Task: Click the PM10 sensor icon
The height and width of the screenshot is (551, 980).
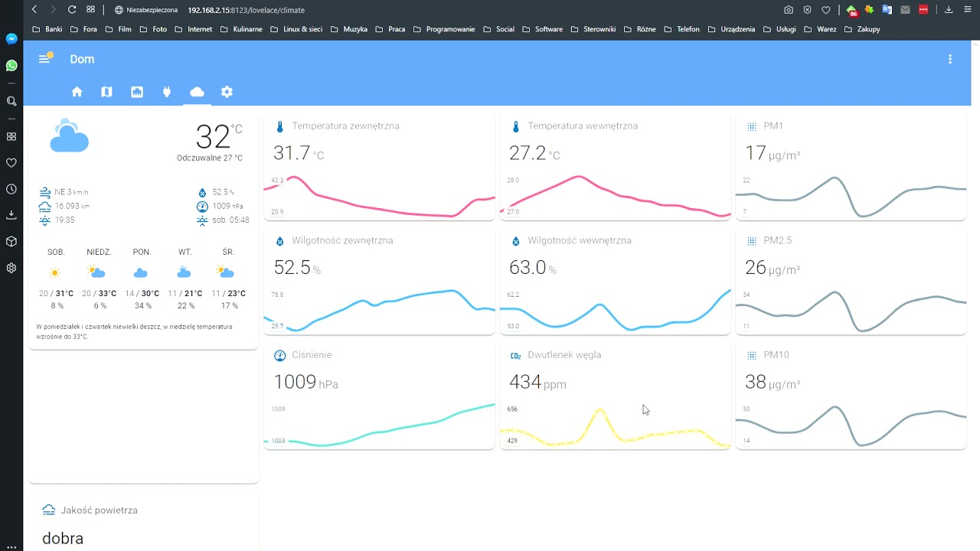Action: point(751,355)
